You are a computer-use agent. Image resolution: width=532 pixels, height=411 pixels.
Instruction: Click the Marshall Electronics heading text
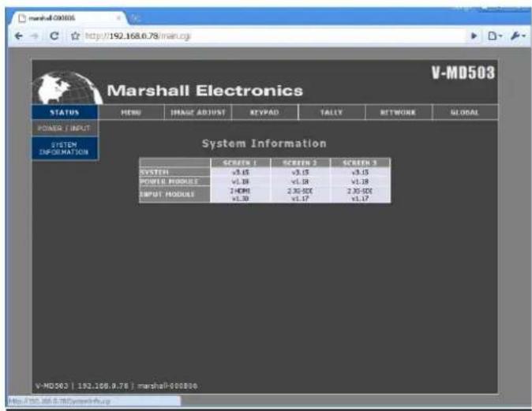click(x=205, y=91)
